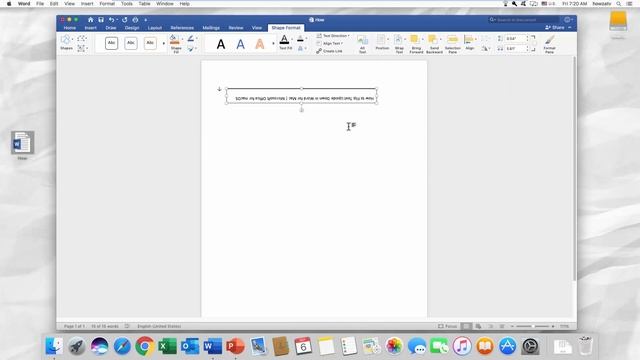Open the Shape Fill color dropdown arrow
This screenshot has height=360, width=640.
(x=182, y=39)
